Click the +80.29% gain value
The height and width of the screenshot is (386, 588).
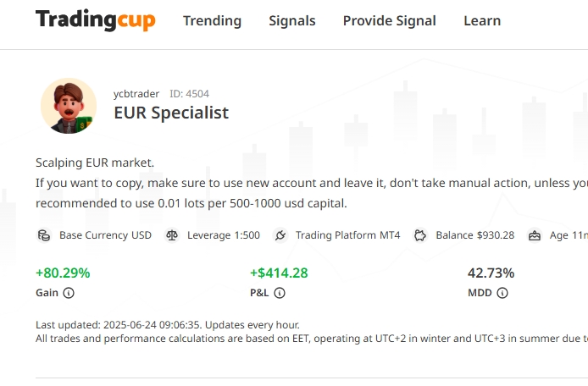(63, 273)
